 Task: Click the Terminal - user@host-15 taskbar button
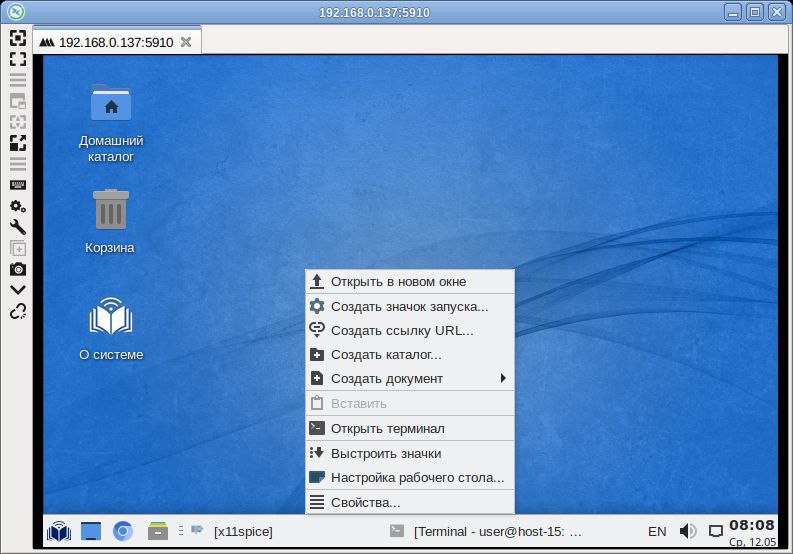tap(486, 531)
